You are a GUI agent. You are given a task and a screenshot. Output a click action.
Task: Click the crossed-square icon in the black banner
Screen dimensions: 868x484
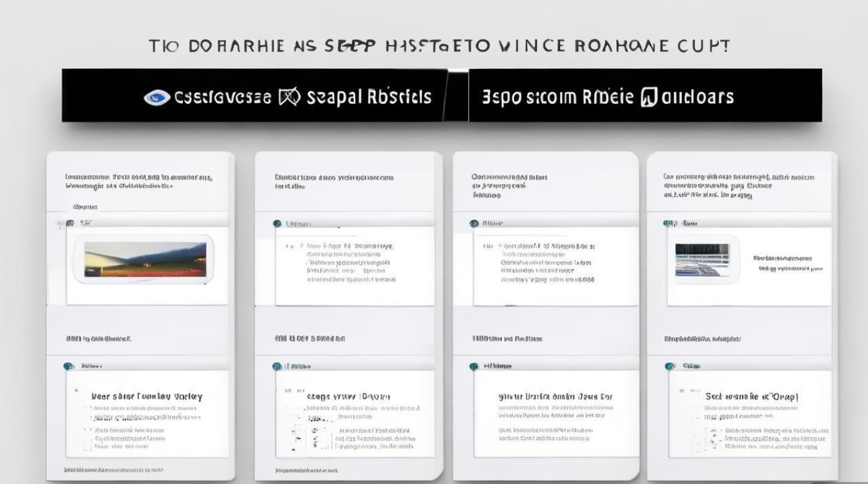click(x=289, y=97)
